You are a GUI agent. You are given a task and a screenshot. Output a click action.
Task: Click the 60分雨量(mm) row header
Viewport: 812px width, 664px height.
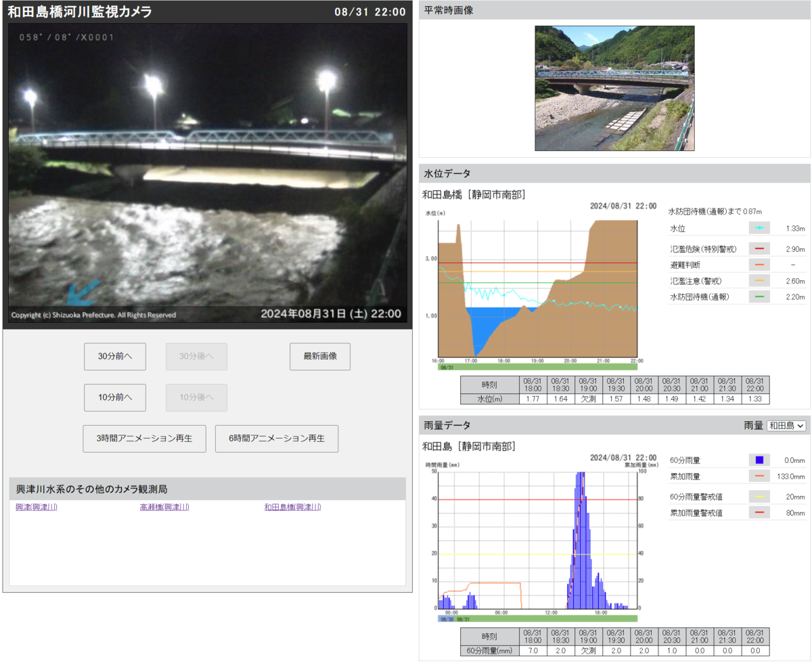[x=489, y=650]
